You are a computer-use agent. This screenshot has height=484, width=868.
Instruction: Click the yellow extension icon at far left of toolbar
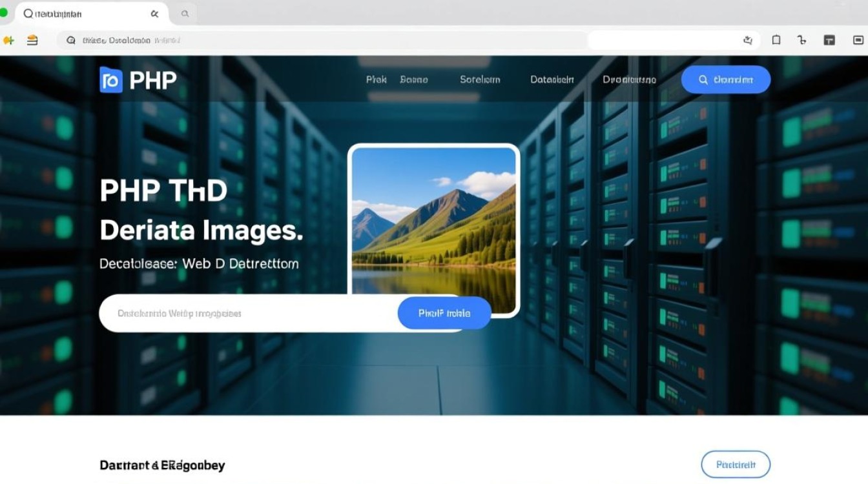[8, 40]
